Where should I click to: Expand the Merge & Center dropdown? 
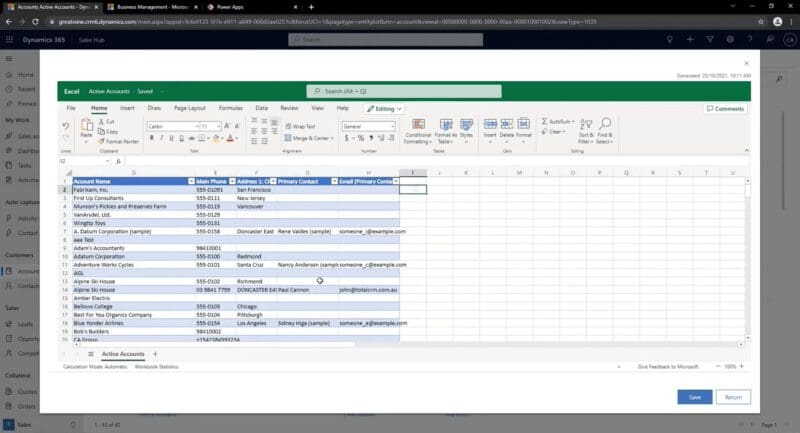332,138
